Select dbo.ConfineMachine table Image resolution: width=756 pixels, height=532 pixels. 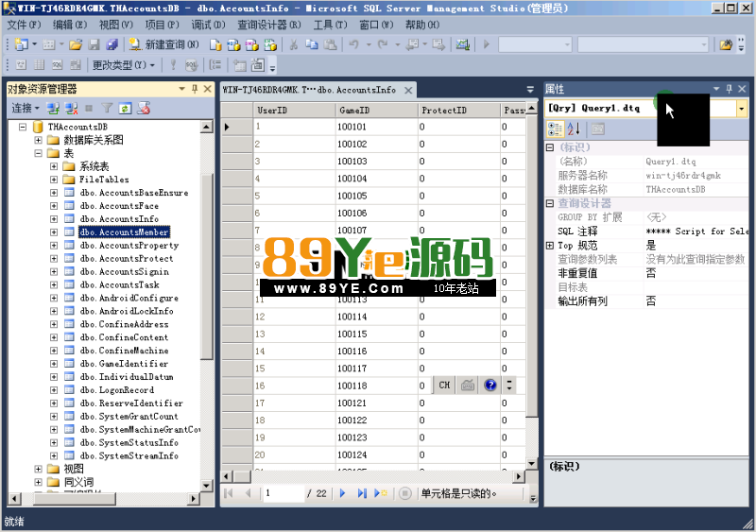(x=124, y=351)
